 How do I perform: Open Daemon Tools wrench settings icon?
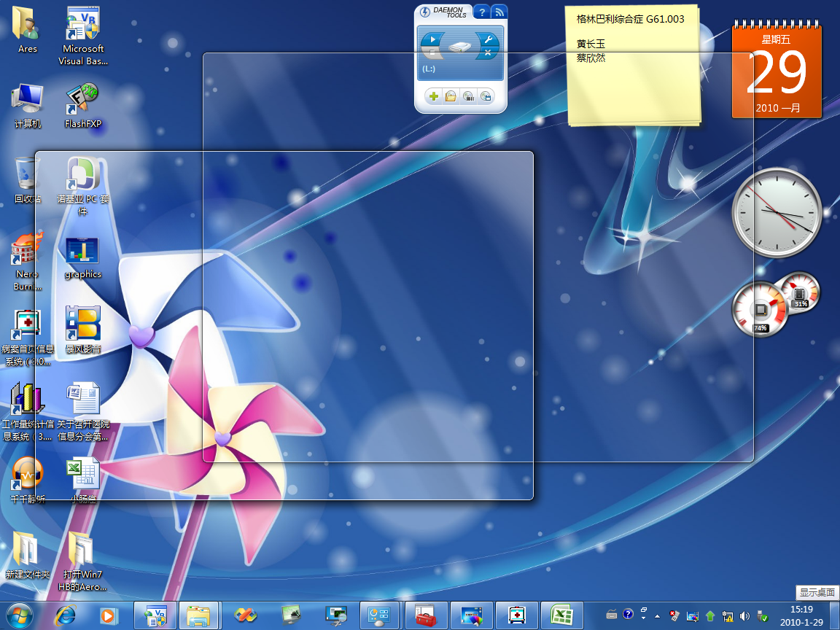(488, 39)
